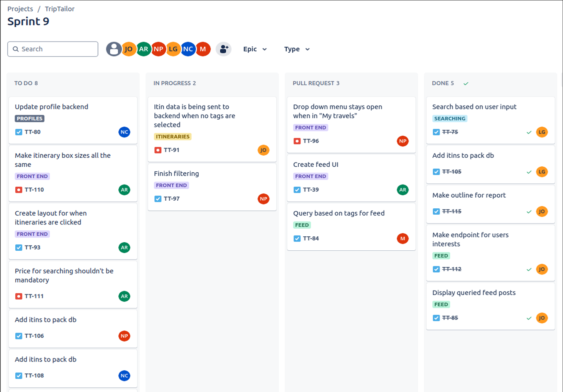Click 'Finish filtering' card title
The height and width of the screenshot is (392, 563).
[176, 174]
